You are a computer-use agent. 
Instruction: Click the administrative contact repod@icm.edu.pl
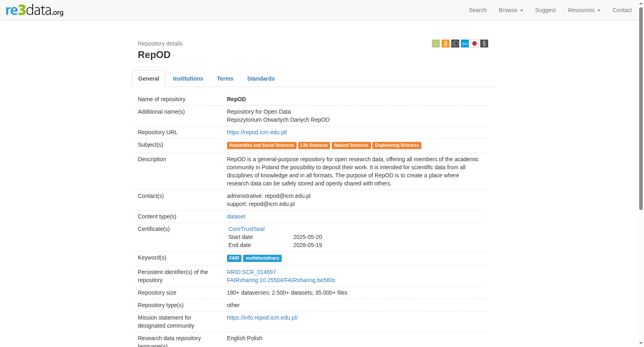pos(288,196)
